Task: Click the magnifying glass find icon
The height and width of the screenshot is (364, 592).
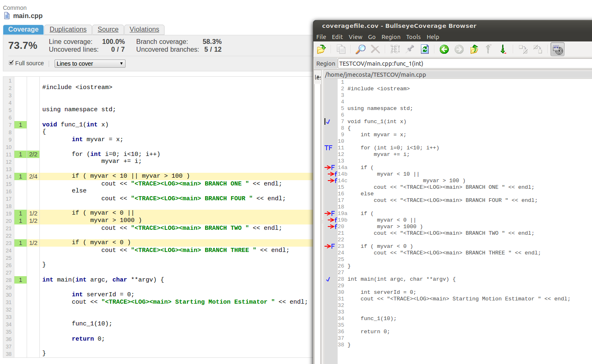Action: [x=360, y=49]
